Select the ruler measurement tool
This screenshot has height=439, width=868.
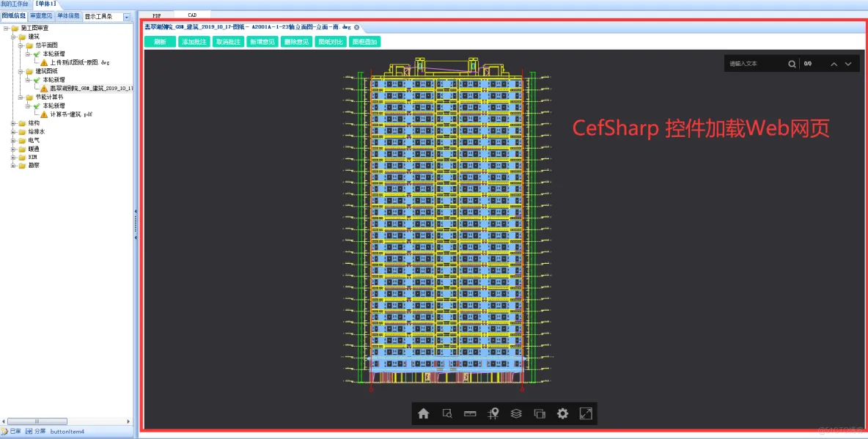point(470,413)
